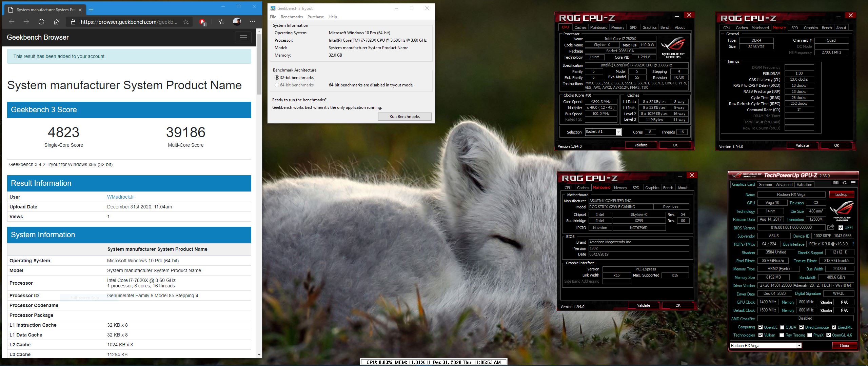
Task: Toggle OpenGL 4.6 checkbox
Action: click(828, 335)
